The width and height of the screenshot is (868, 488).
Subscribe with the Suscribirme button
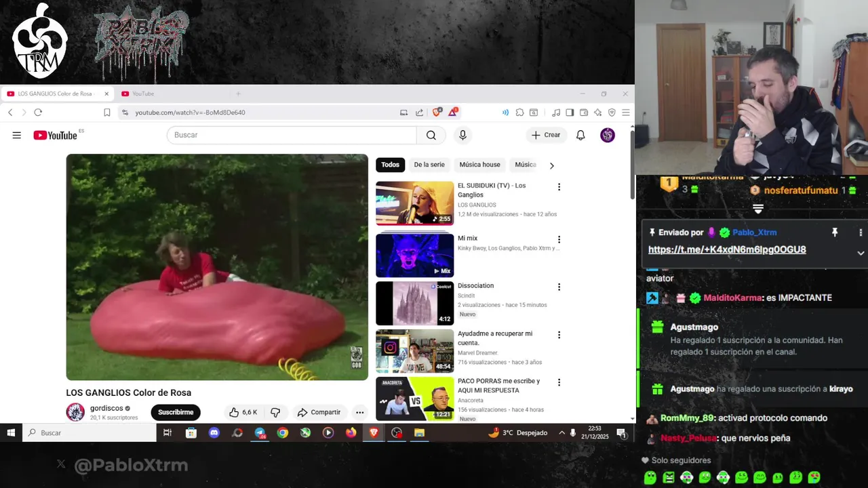(x=176, y=412)
